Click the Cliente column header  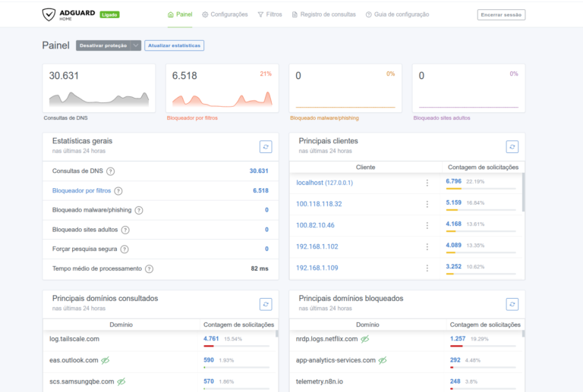pos(365,167)
